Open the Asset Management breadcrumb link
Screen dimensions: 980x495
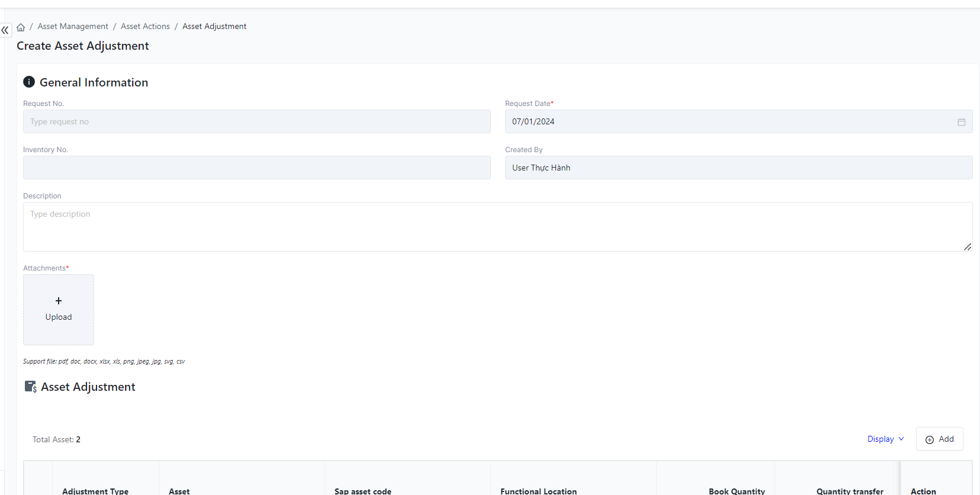click(73, 27)
